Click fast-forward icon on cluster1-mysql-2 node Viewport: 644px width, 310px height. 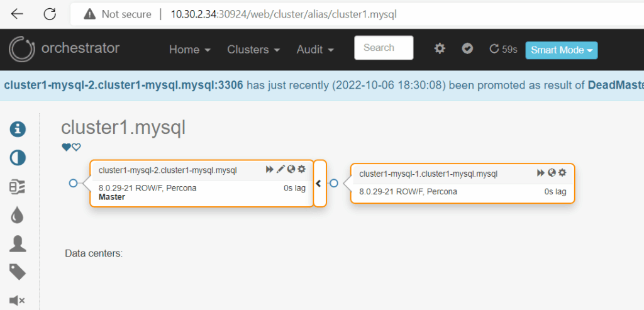269,169
